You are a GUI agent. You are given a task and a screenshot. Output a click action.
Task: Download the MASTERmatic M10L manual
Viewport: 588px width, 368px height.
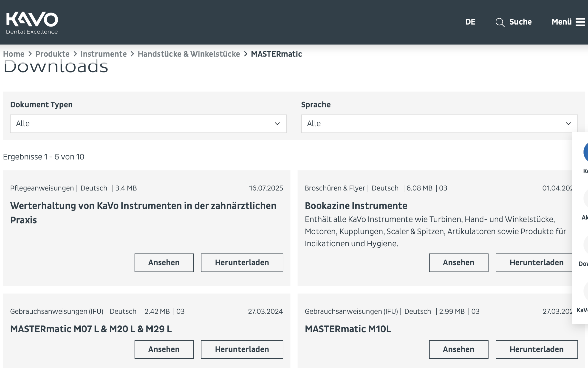(x=537, y=349)
